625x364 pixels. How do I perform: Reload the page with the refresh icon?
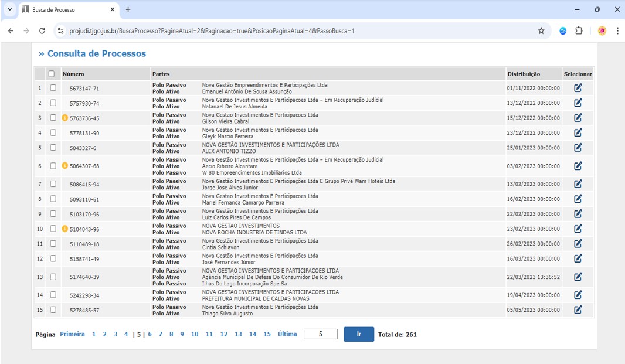pyautogui.click(x=42, y=31)
